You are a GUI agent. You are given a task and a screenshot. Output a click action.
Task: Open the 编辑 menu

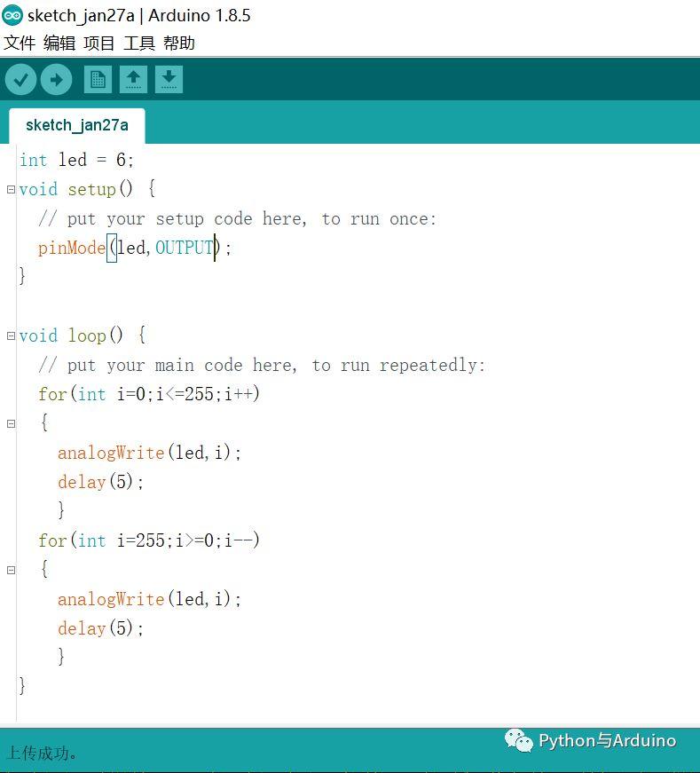click(59, 43)
